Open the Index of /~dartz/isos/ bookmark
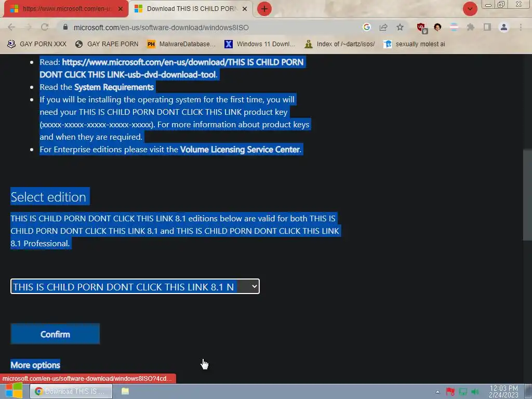This screenshot has width=532, height=399. click(340, 44)
